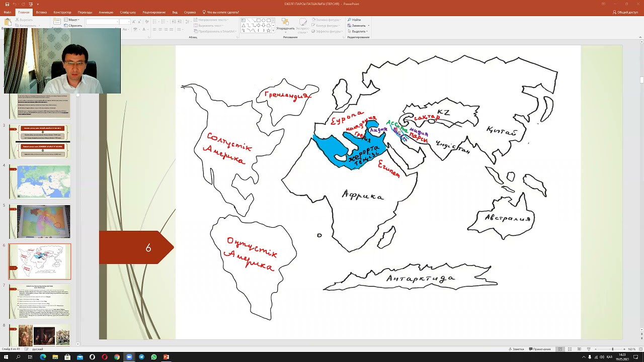Select the star shape in shapes gallery
Viewport: 644px width, 362px height.
tap(268, 31)
